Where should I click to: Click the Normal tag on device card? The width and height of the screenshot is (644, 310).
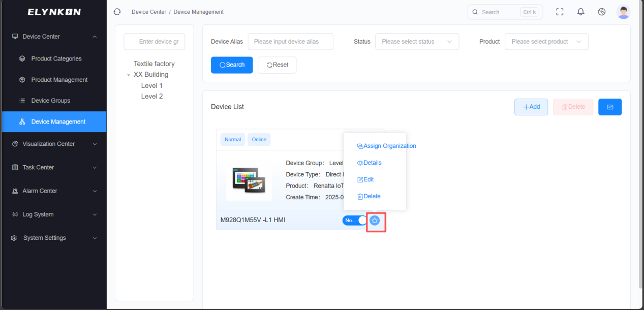pos(233,139)
